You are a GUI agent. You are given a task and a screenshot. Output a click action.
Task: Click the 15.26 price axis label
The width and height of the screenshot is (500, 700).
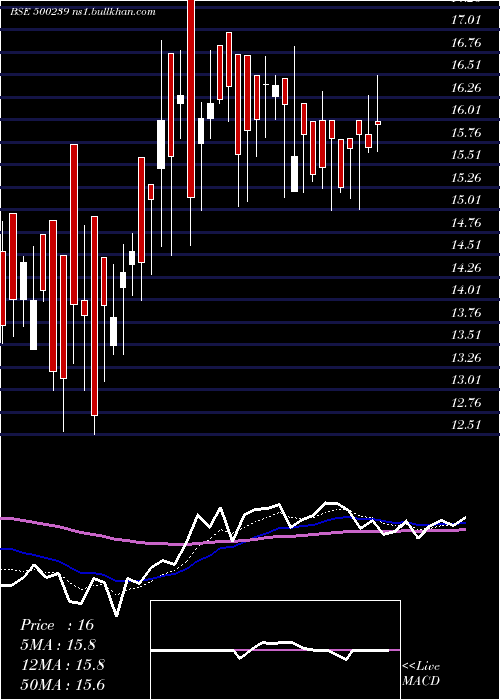466,178
